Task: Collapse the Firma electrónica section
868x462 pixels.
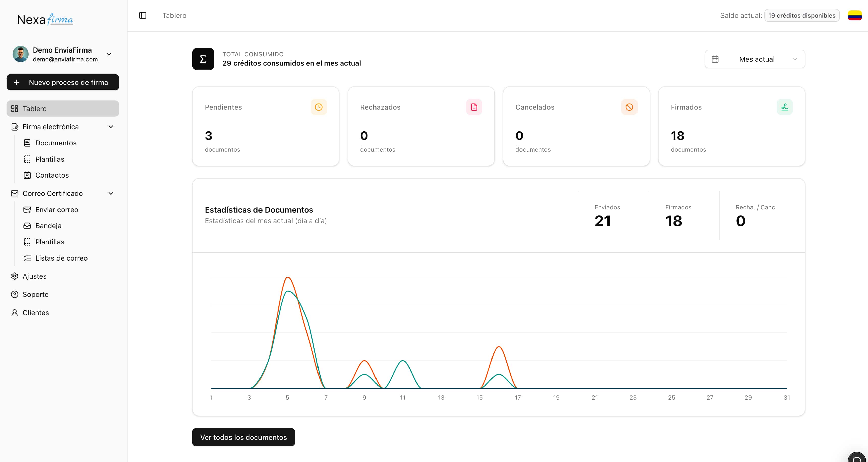Action: [111, 127]
